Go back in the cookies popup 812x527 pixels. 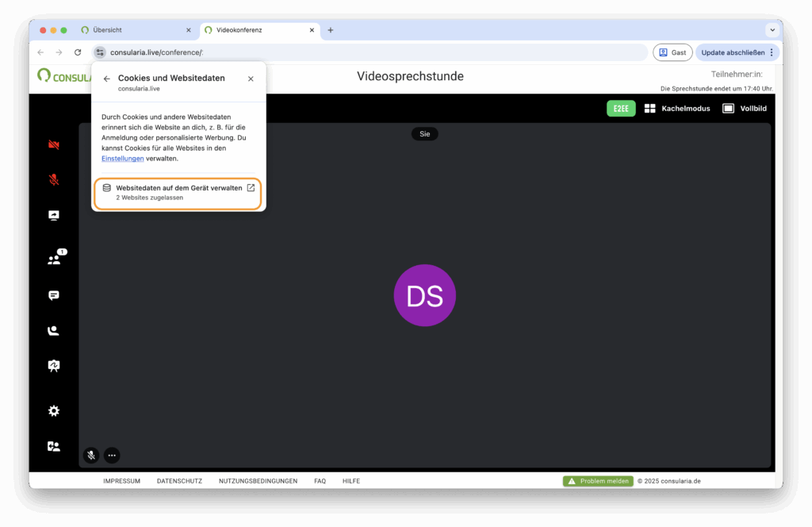(x=107, y=79)
